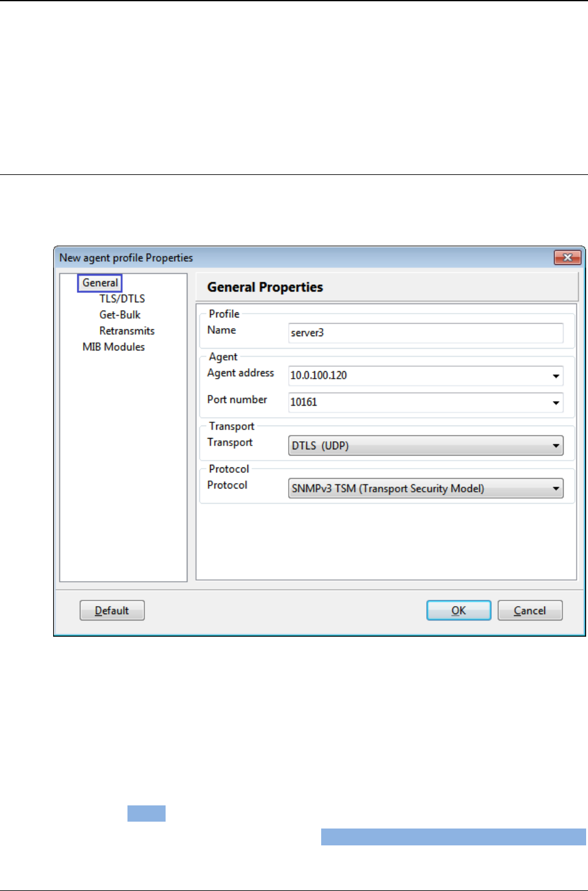The width and height of the screenshot is (588, 891).
Task: Open the Transport dropdown showing DTLS (UDP)
Action: 426,445
